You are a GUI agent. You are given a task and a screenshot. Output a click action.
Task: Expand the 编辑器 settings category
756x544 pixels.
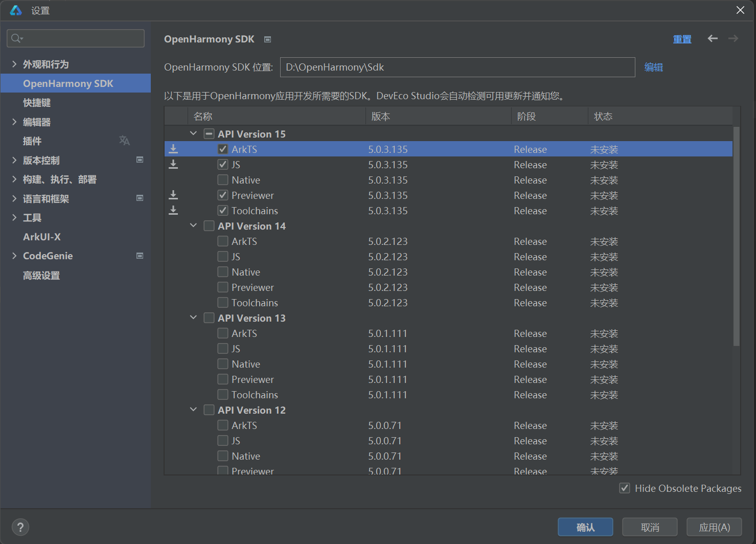point(14,122)
